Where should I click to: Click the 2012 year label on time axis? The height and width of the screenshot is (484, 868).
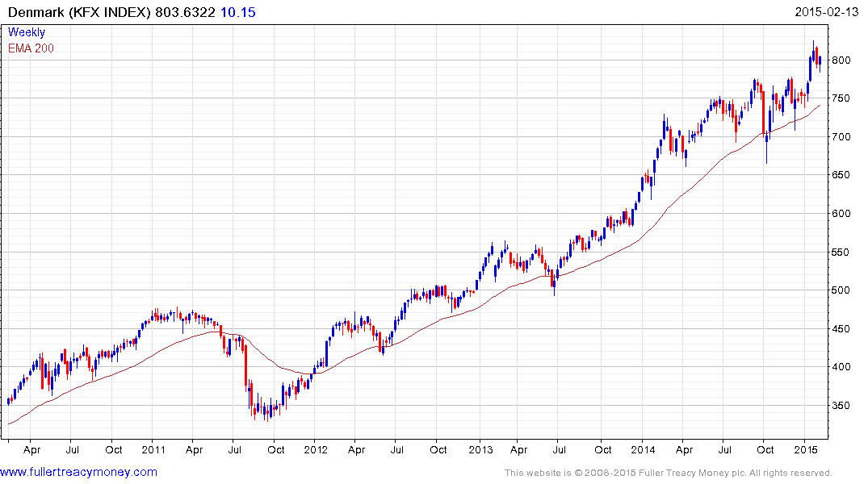coord(316,449)
